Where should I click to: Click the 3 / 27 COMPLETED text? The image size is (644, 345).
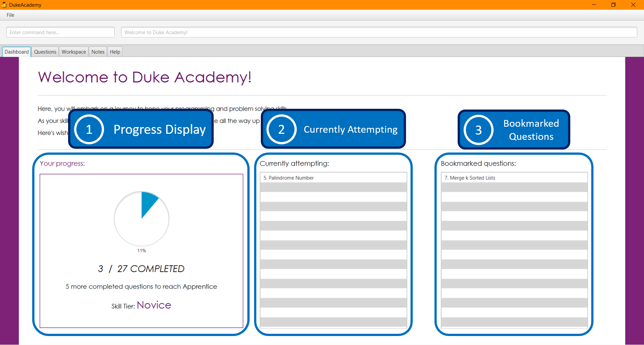(x=141, y=269)
